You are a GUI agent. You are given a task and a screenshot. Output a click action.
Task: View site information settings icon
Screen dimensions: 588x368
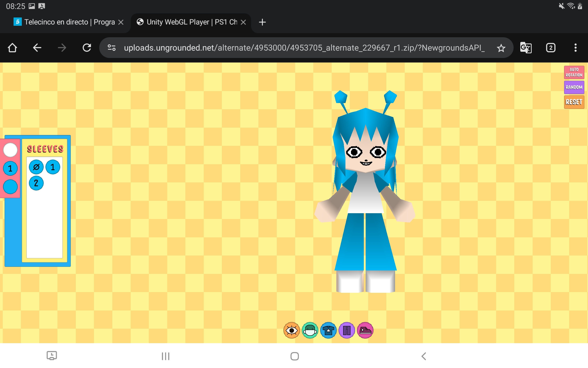[112, 48]
